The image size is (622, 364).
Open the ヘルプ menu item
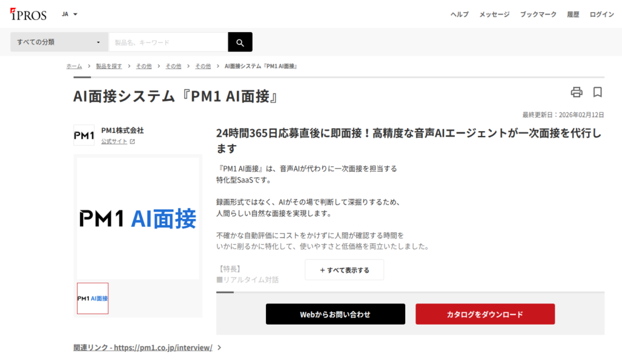click(459, 15)
